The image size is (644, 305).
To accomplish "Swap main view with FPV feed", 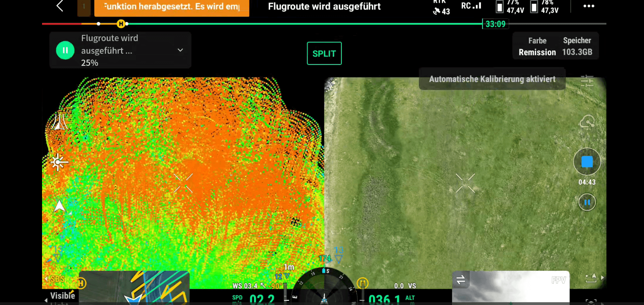I will pyautogui.click(x=460, y=280).
